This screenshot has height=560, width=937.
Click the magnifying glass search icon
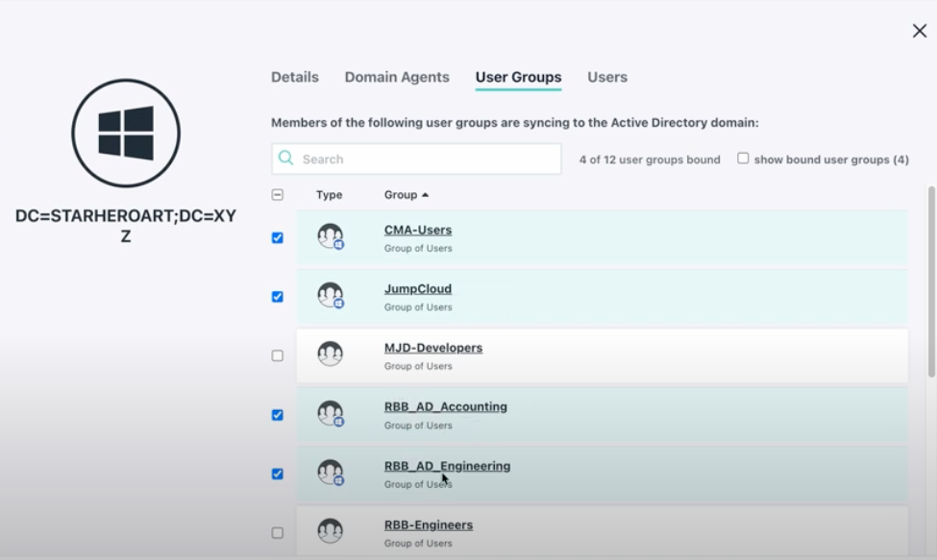(x=286, y=158)
